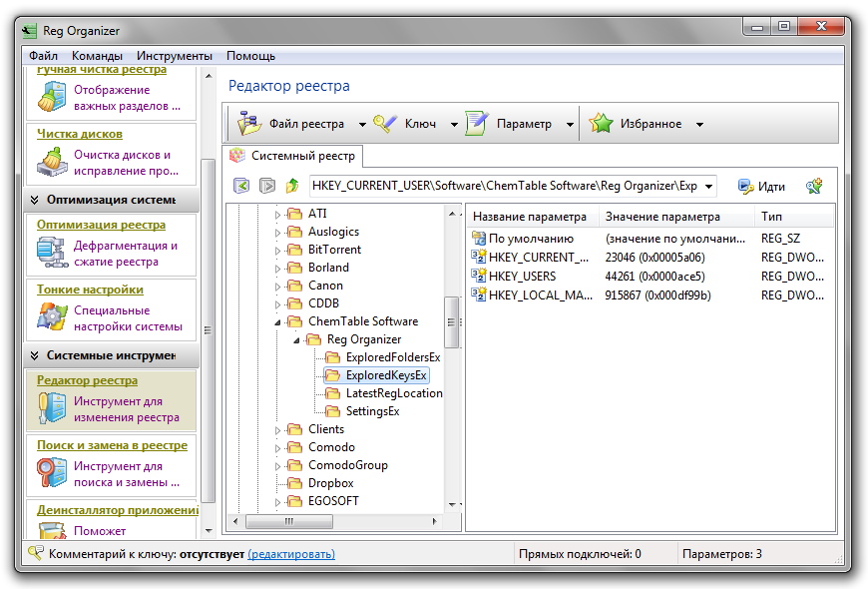Screen dimensions: 868x589
Task: Sort by the Значение параметра column header
Action: click(676, 217)
